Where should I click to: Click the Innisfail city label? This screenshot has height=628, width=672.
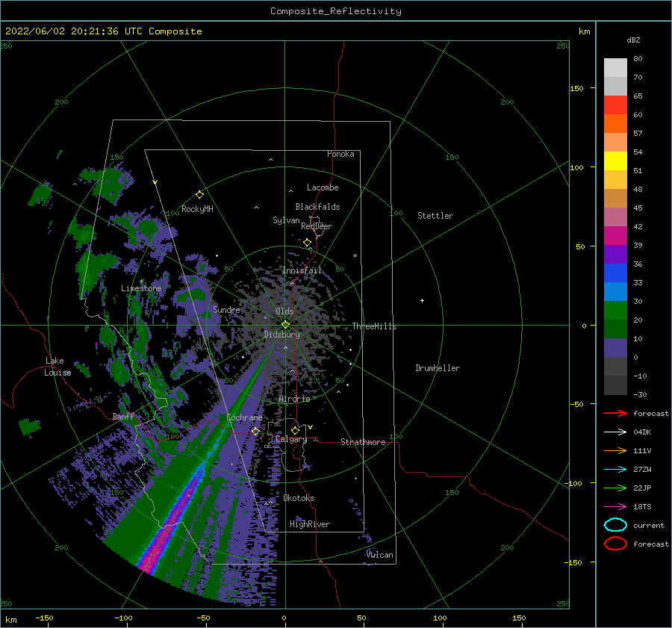point(302,270)
